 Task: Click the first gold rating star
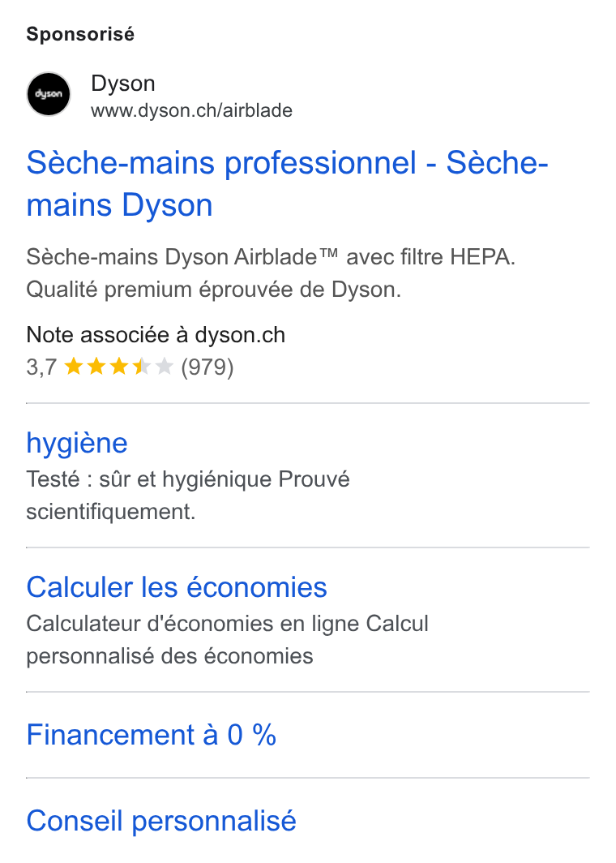(74, 367)
